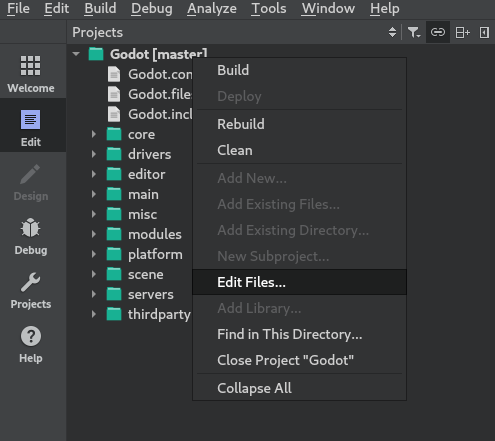Open the Debug menu in menu bar

click(152, 8)
